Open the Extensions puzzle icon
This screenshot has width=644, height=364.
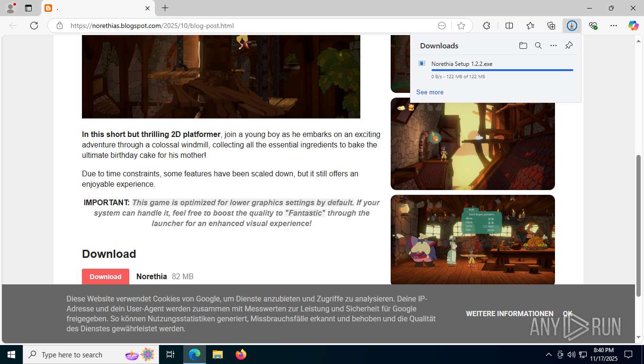486,26
